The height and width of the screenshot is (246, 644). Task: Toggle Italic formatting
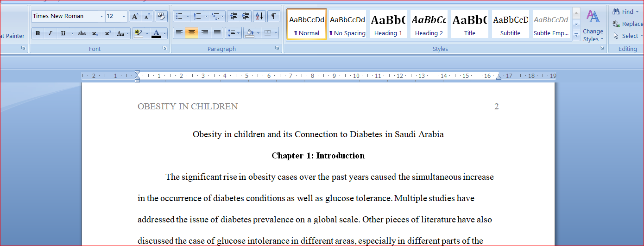50,33
